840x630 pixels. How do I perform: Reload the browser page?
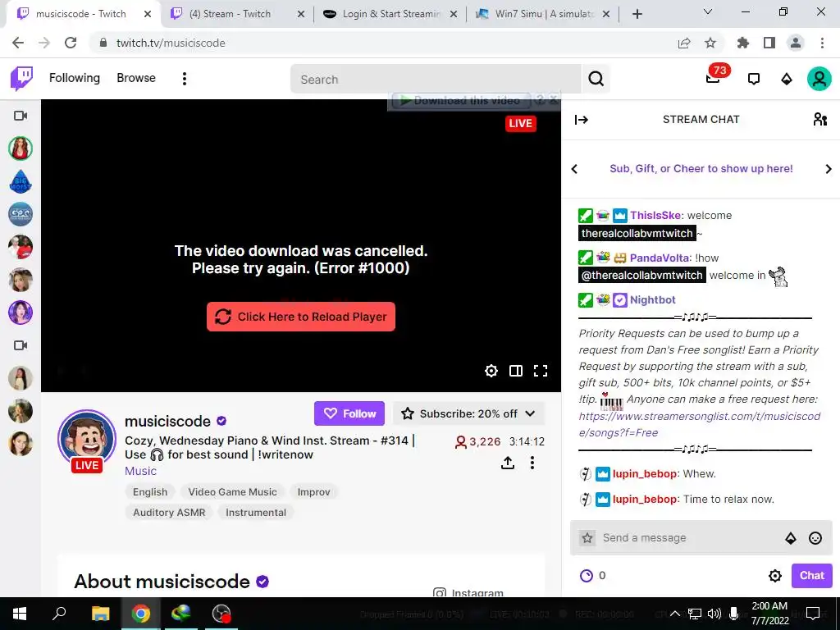coord(71,43)
